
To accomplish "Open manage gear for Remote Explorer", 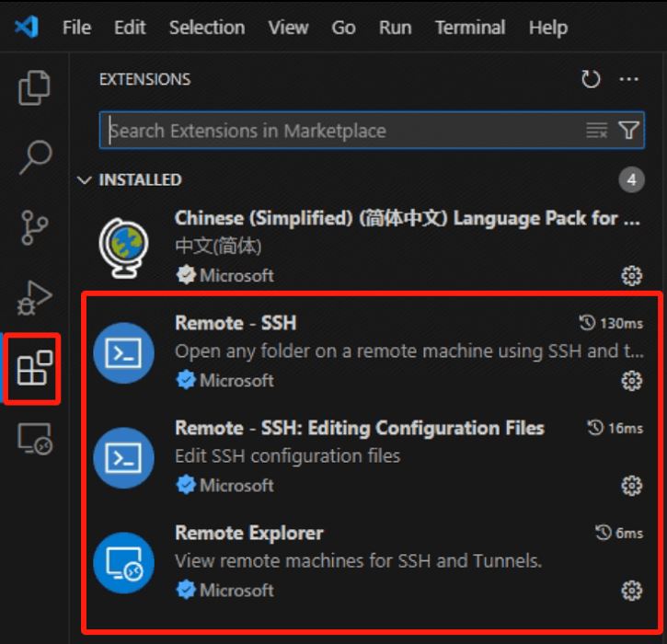I will click(x=631, y=591).
